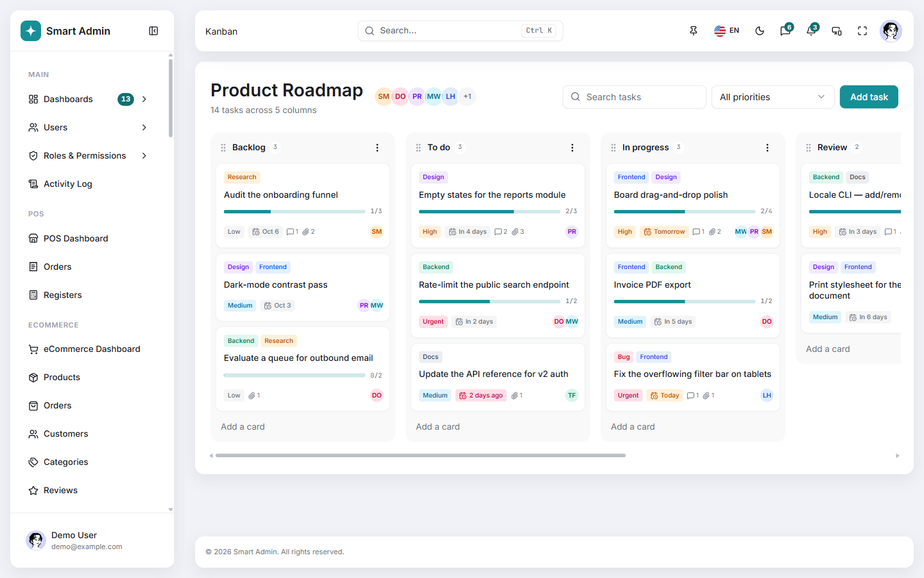Viewport: 924px width, 578px height.
Task: Click Add a card in In progress column
Action: (633, 426)
